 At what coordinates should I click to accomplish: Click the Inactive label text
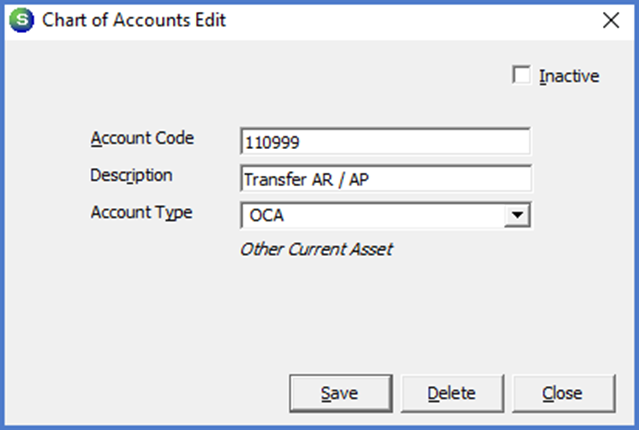[x=568, y=76]
